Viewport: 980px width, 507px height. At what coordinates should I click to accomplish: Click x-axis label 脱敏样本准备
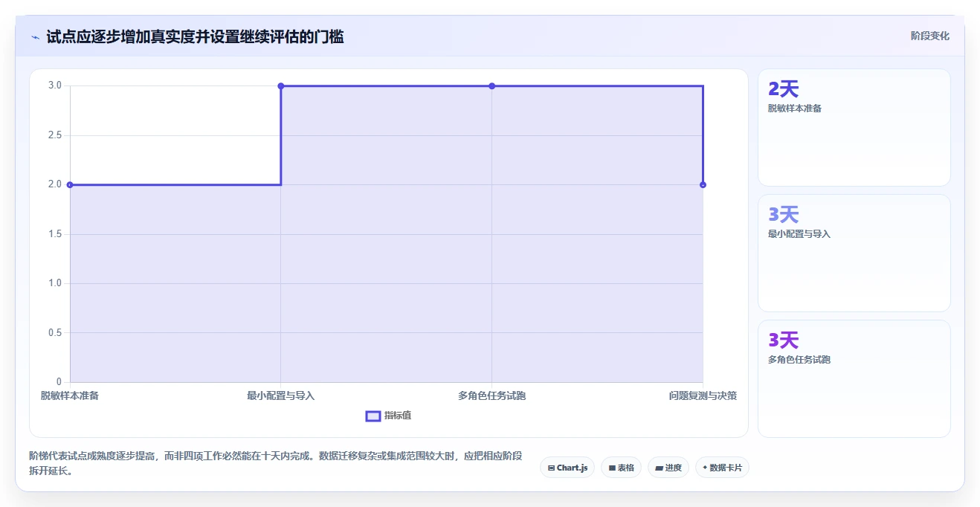point(70,395)
